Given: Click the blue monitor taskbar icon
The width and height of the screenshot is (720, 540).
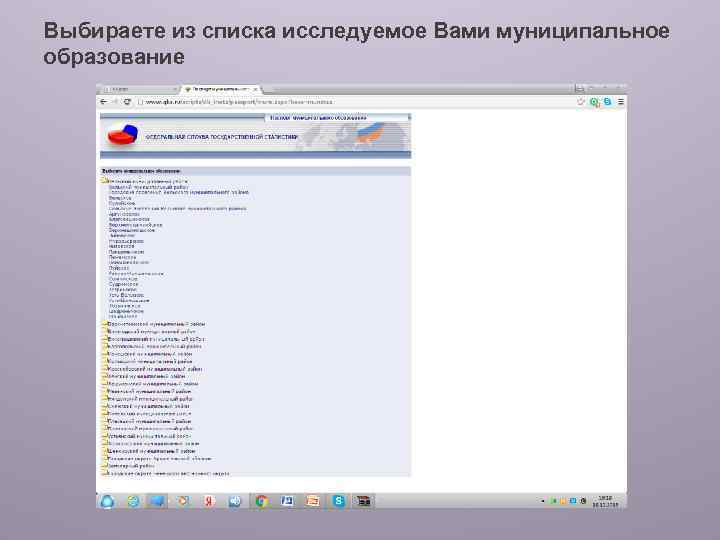Looking at the screenshot, I should [x=158, y=501].
